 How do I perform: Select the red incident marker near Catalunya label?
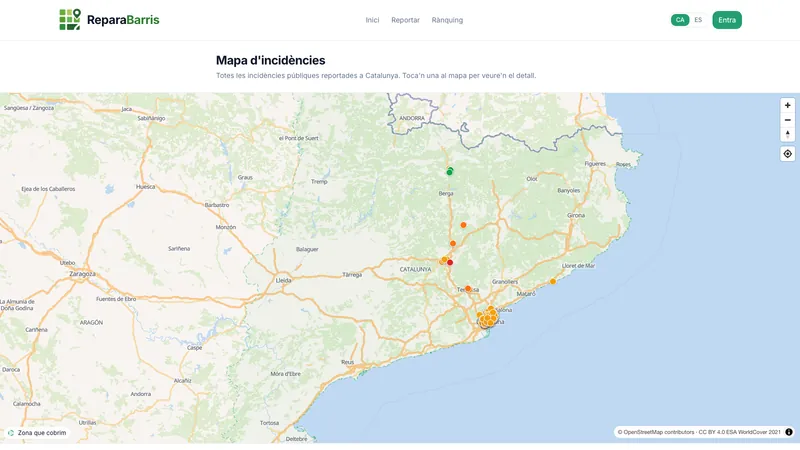coord(450,263)
